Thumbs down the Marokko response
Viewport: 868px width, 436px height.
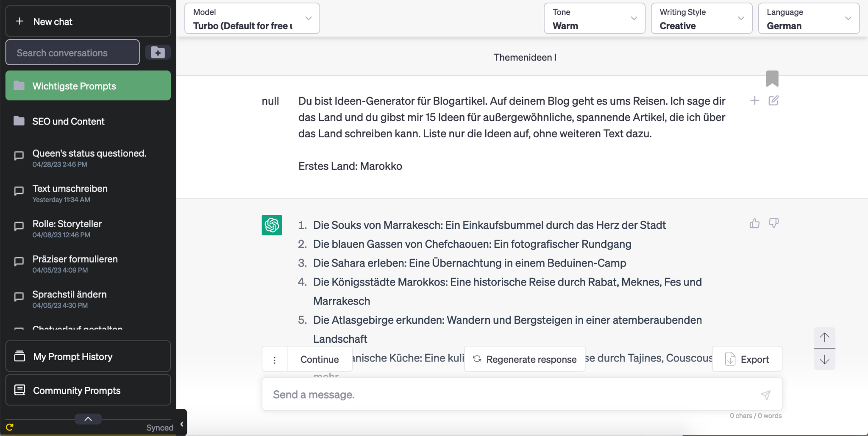pos(775,223)
